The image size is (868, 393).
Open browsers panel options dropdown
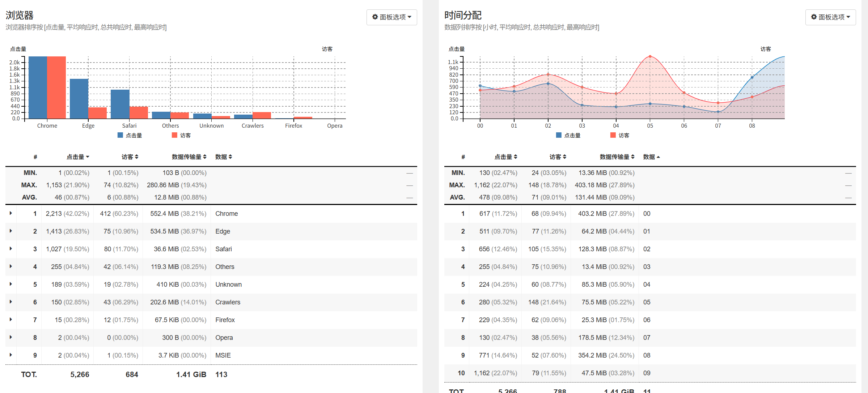pyautogui.click(x=391, y=17)
